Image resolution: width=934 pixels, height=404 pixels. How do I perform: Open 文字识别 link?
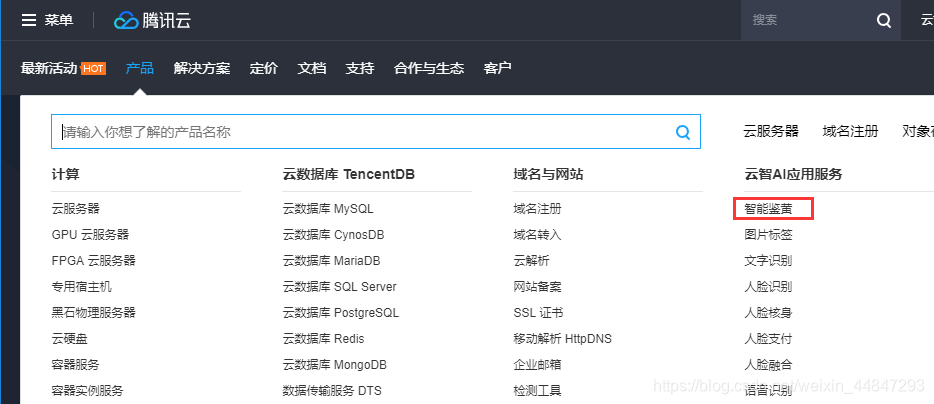[x=768, y=260]
